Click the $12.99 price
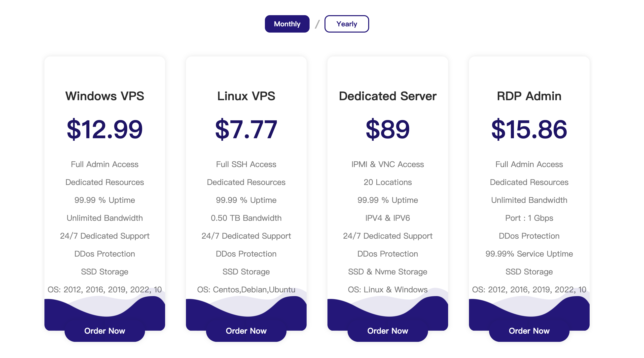The image size is (644, 358). click(105, 129)
